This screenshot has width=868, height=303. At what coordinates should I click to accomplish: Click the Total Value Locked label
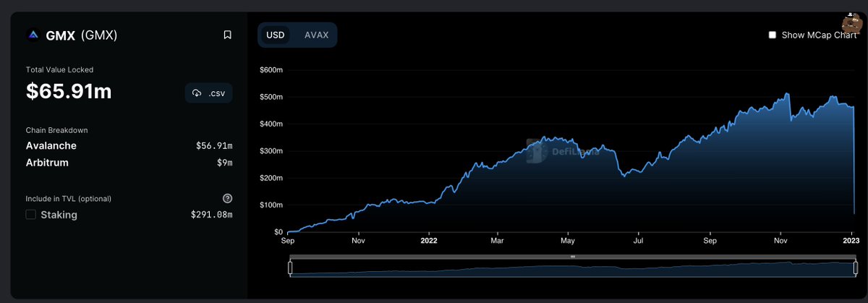pos(60,70)
